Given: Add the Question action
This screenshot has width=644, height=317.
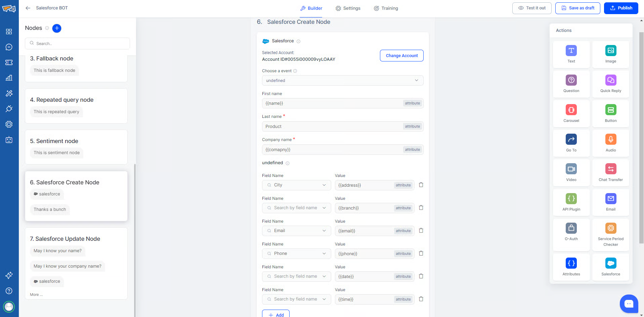Looking at the screenshot, I should click(x=571, y=84).
